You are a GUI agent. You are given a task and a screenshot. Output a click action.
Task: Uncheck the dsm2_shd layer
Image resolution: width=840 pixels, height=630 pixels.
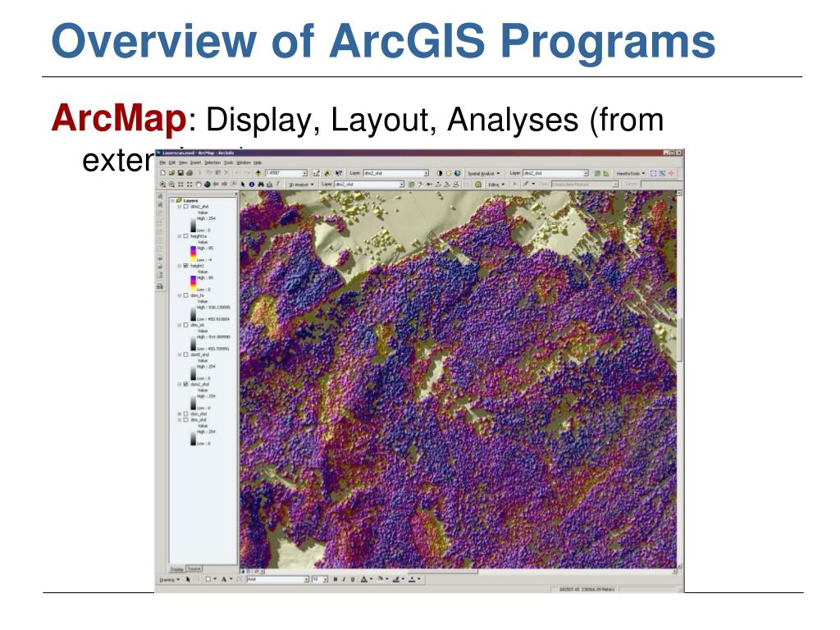click(x=186, y=384)
